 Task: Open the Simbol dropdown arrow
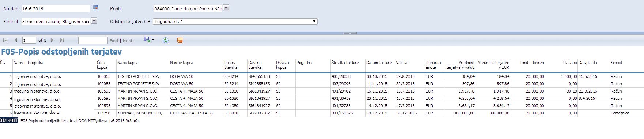click(x=94, y=21)
